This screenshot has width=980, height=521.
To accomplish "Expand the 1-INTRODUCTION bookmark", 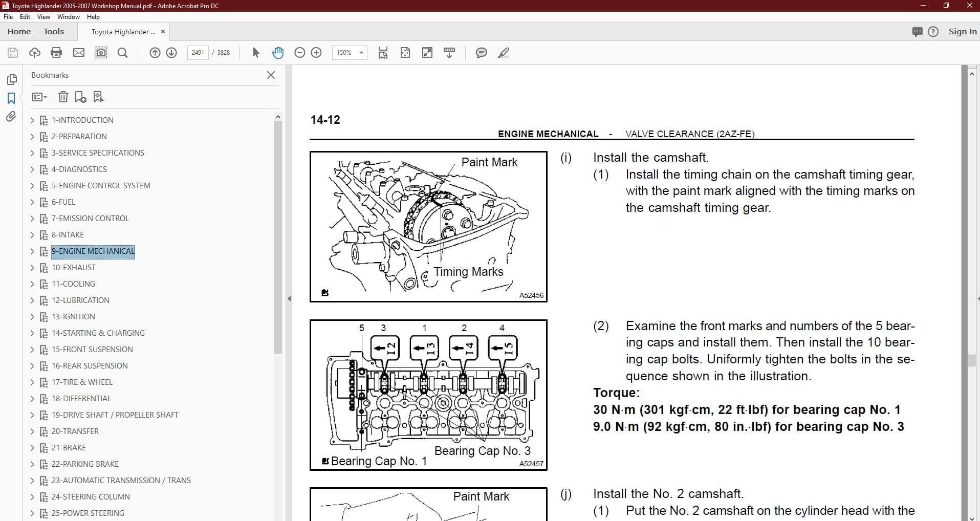I will 32,120.
